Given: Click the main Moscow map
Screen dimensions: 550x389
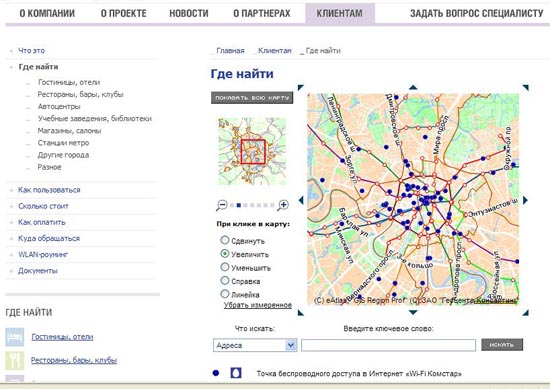Looking at the screenshot, I should 413,199.
